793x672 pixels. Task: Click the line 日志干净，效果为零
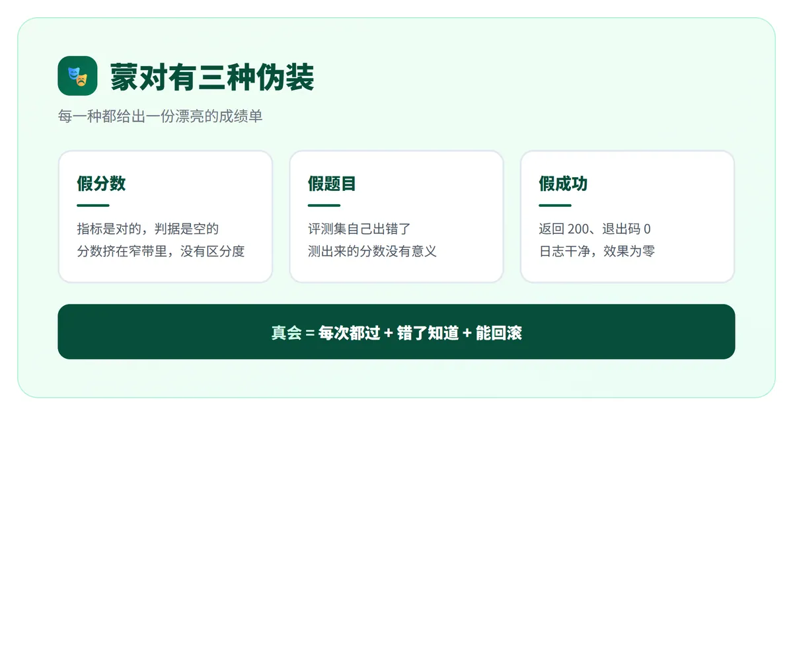(597, 251)
